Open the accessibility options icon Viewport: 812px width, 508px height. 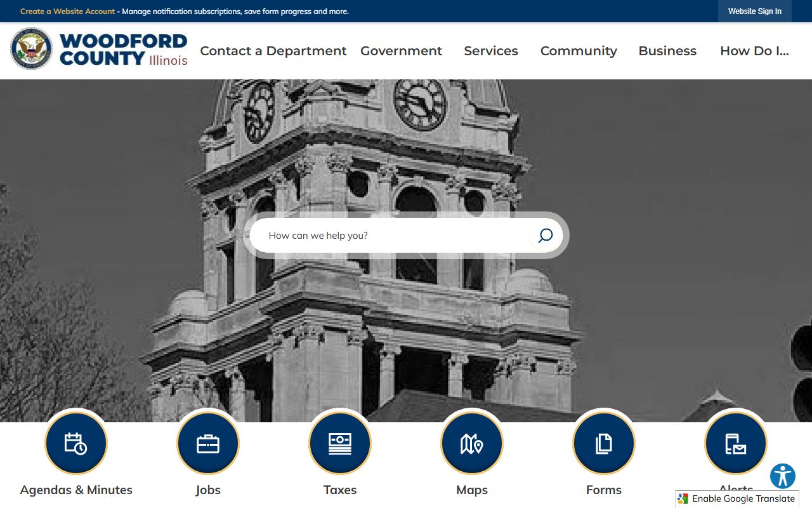783,476
